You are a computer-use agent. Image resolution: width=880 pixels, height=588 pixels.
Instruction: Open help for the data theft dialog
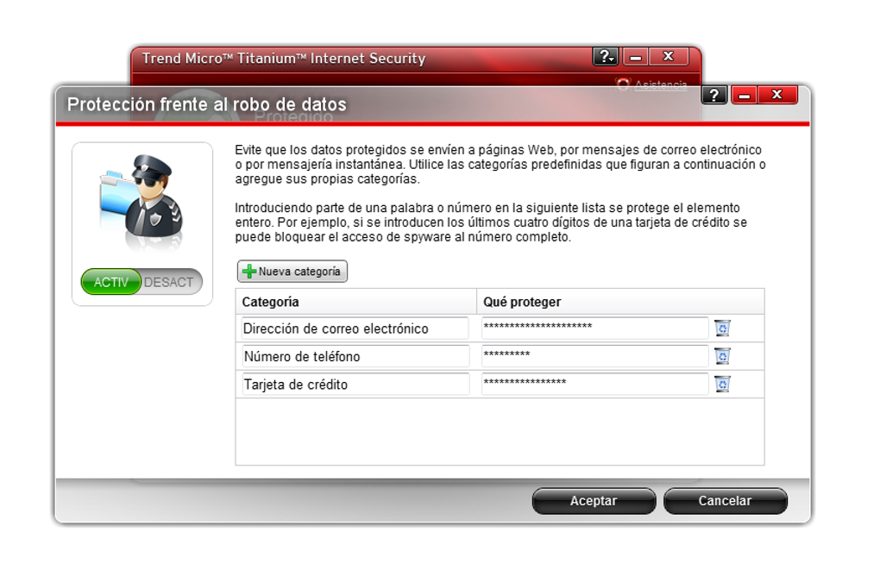(713, 96)
